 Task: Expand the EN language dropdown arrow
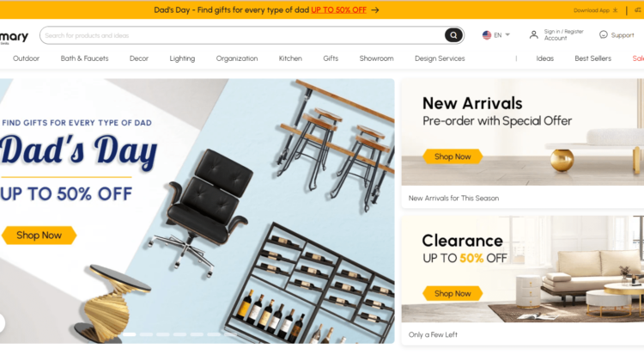click(507, 35)
